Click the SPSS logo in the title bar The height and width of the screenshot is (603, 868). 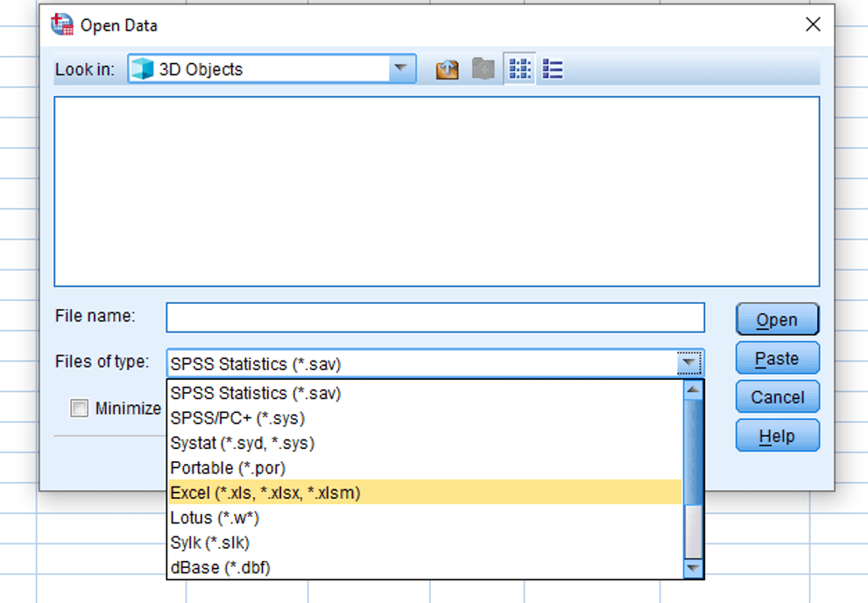(60, 24)
